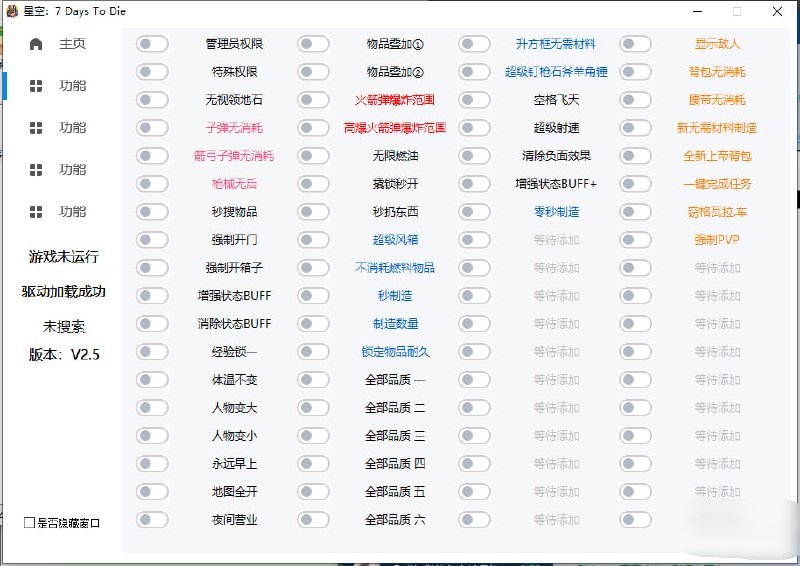Toggle 腰带无消耗 switch
Screen dimensions: 800x566
(x=636, y=100)
